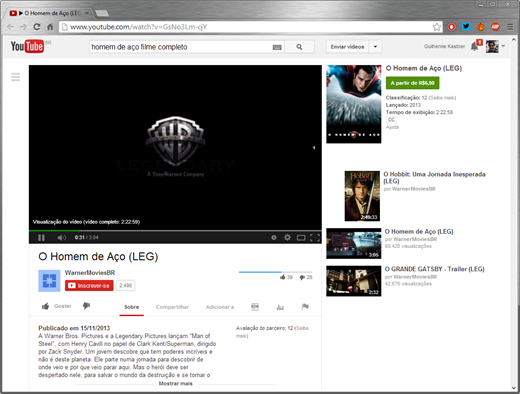Click the browser forward arrow
The height and width of the screenshot is (394, 520).
23,27
